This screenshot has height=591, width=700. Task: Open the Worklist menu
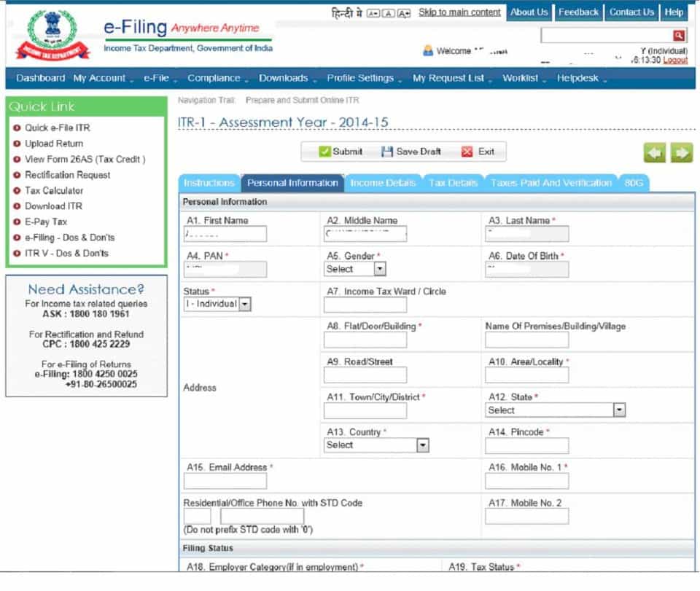coord(524,79)
